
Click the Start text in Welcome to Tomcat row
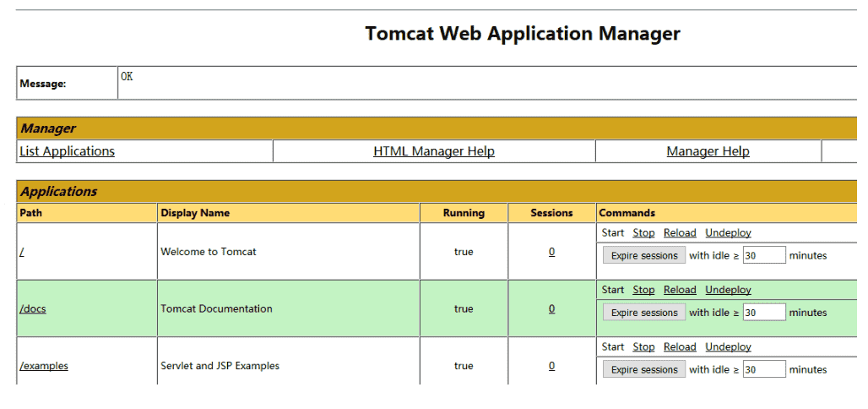point(613,232)
